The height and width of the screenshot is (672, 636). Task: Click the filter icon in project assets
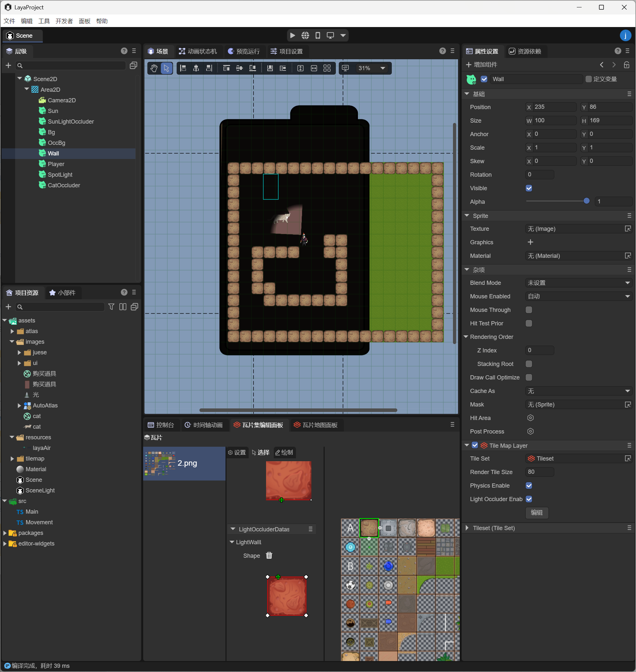[111, 307]
